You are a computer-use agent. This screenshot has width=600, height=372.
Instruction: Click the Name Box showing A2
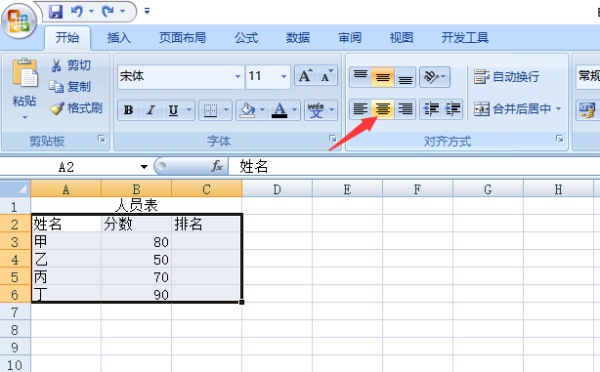[67, 167]
